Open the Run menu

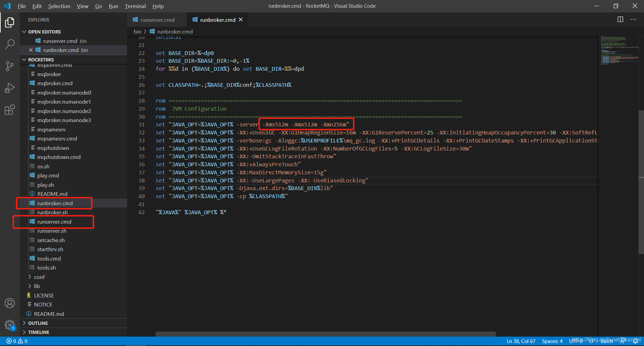click(113, 6)
